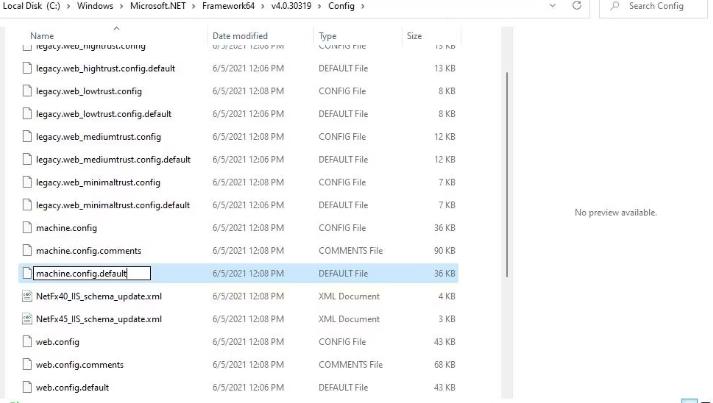Select legacy.web_hightrust.config.default file name

pos(105,68)
